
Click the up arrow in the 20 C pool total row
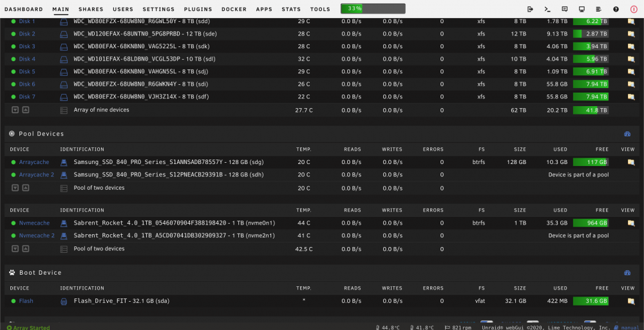(x=26, y=188)
